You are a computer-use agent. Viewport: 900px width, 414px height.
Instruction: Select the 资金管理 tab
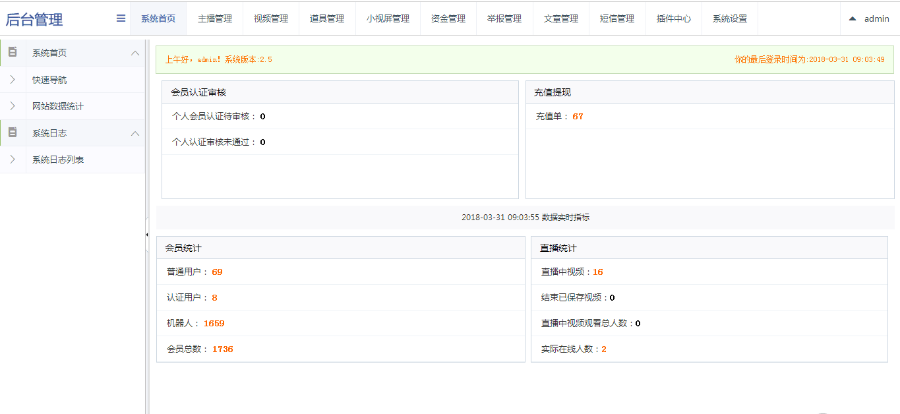(x=448, y=18)
